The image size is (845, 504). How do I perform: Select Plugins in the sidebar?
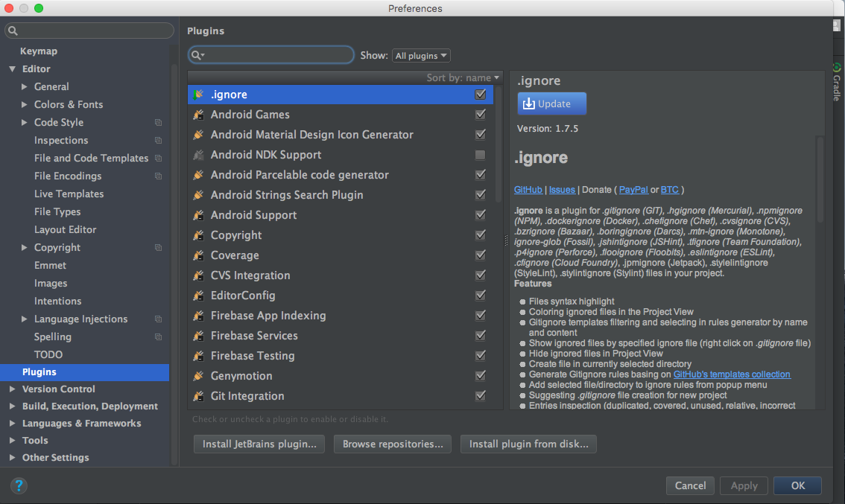85,372
